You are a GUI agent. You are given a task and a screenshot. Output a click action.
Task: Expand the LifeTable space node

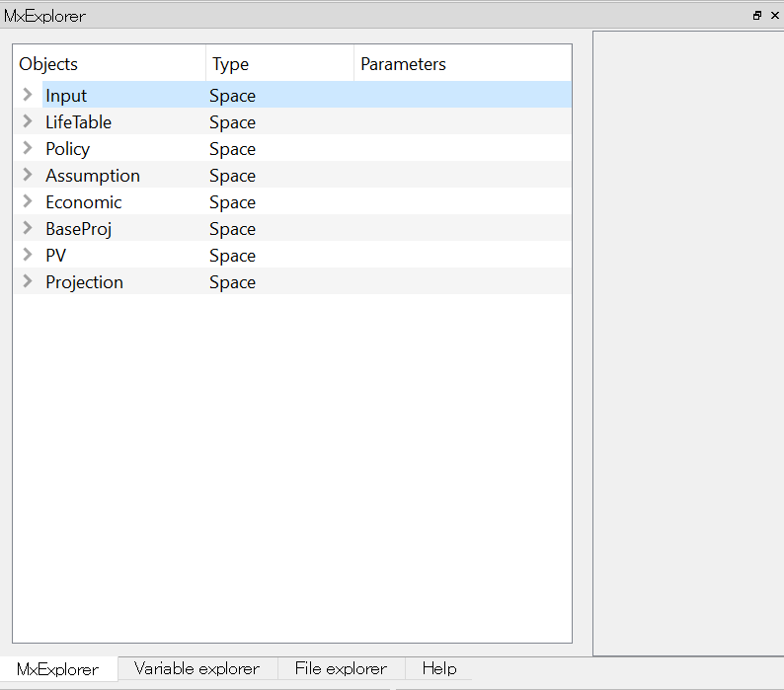pos(28,121)
